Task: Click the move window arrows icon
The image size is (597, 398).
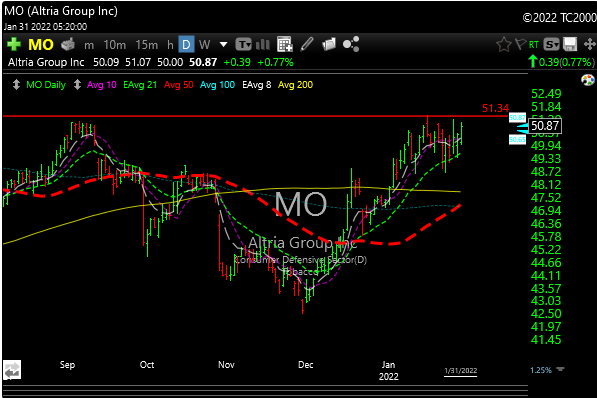Action: coord(589,44)
